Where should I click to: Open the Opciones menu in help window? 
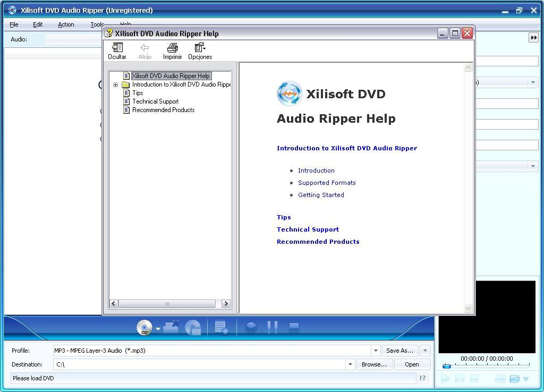click(x=200, y=50)
